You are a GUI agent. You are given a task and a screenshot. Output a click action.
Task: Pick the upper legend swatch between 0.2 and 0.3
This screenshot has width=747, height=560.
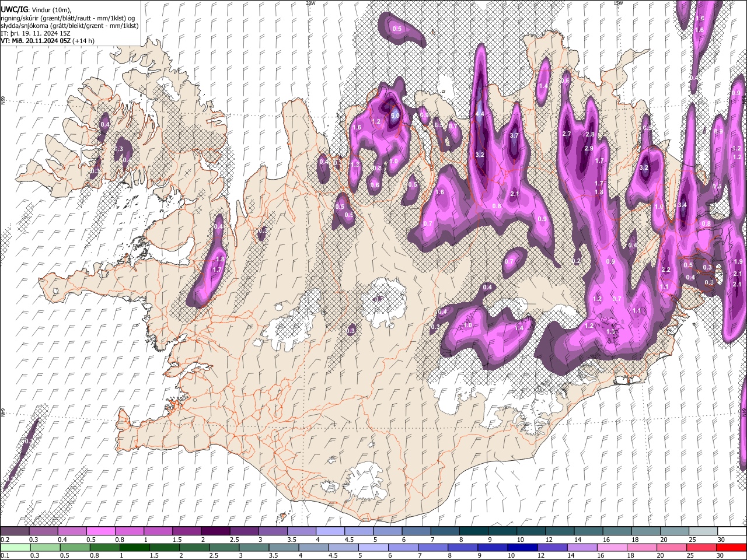[x=15, y=531]
